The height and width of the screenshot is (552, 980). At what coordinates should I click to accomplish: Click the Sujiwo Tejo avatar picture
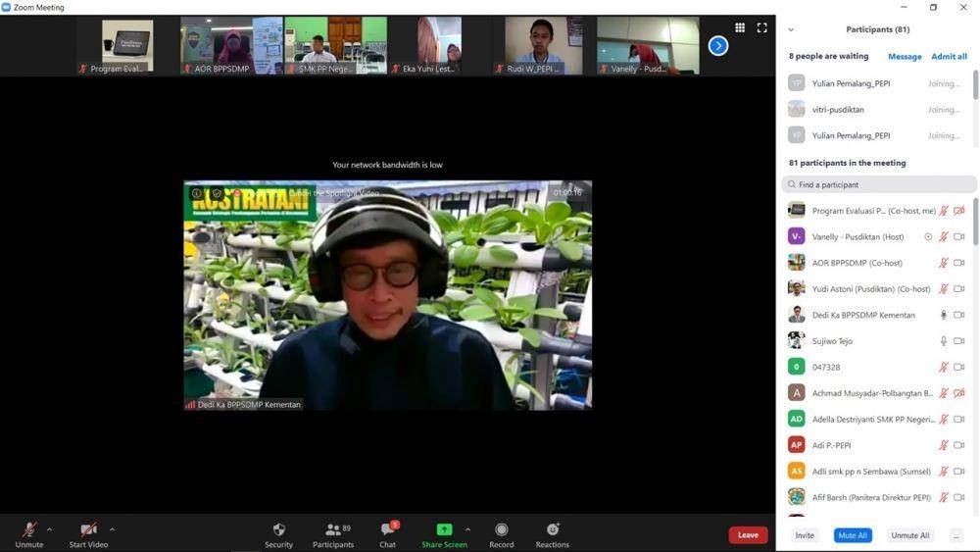tap(796, 340)
